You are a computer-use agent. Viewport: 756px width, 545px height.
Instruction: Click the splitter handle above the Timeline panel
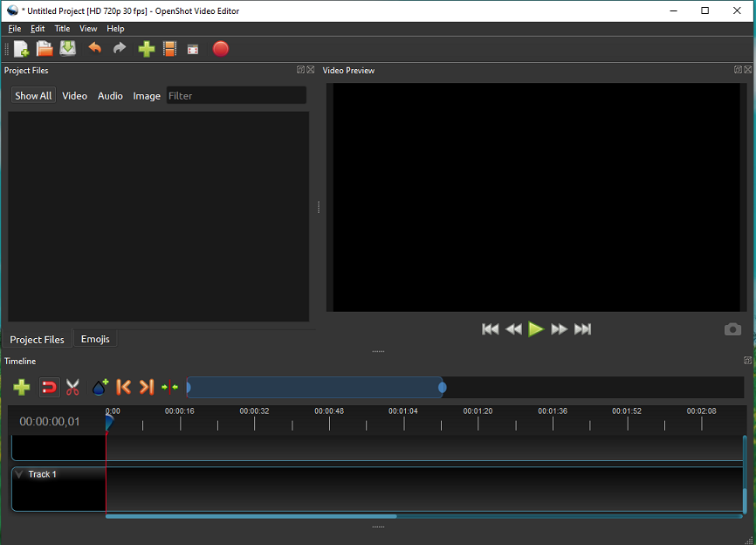pos(378,351)
